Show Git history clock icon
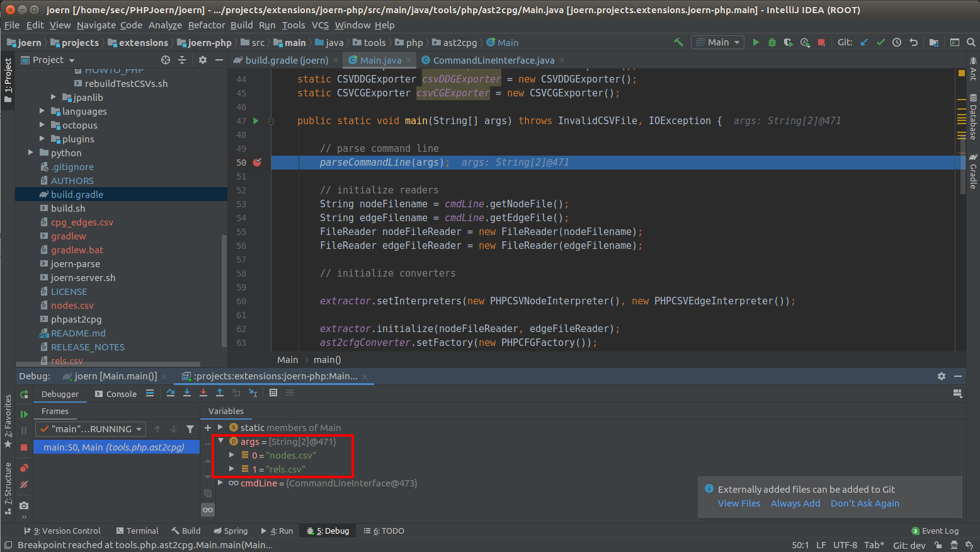980x552 pixels. click(897, 42)
